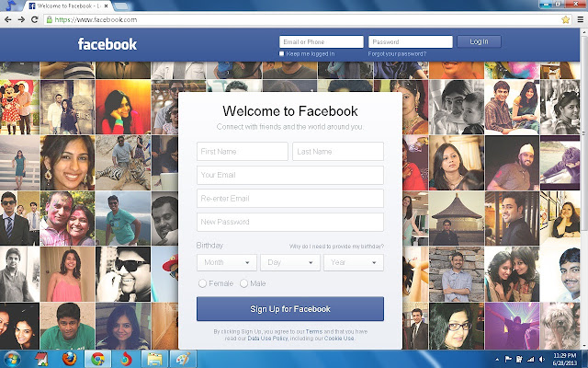This screenshot has height=368, width=588.
Task: Open a new browser tab
Action: point(120,6)
